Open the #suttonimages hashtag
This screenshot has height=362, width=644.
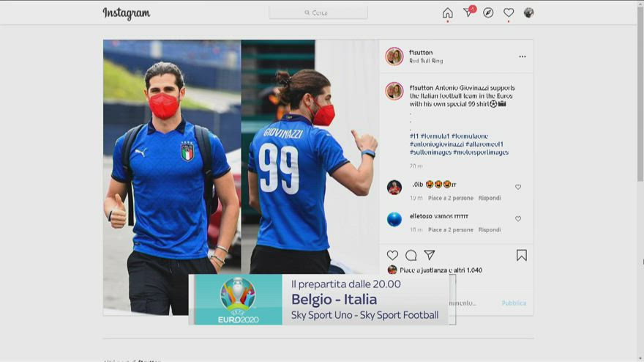coord(430,152)
